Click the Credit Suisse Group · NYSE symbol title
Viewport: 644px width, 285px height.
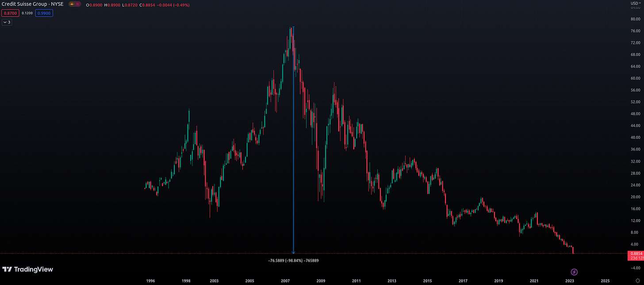(x=33, y=4)
